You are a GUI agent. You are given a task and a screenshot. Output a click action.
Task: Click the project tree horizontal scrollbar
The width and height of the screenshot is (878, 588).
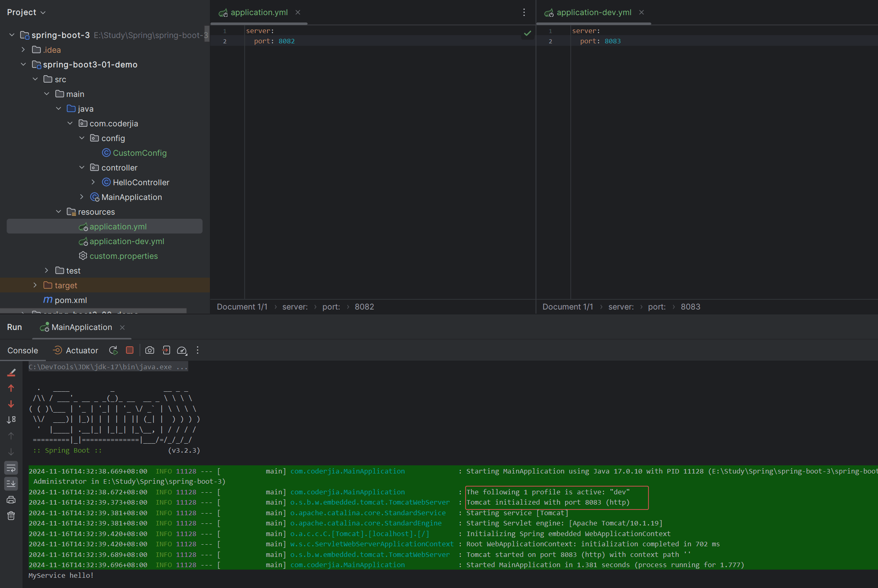[93, 312]
